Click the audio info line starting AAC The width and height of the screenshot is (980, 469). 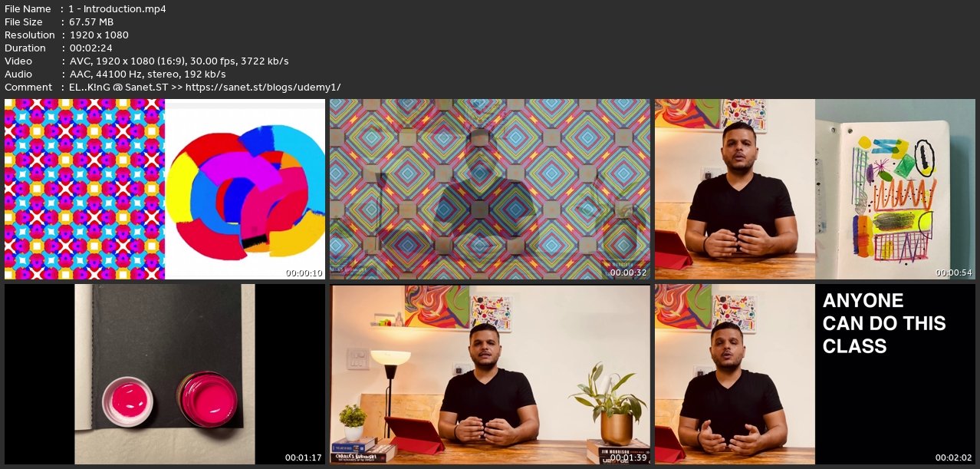[x=147, y=74]
